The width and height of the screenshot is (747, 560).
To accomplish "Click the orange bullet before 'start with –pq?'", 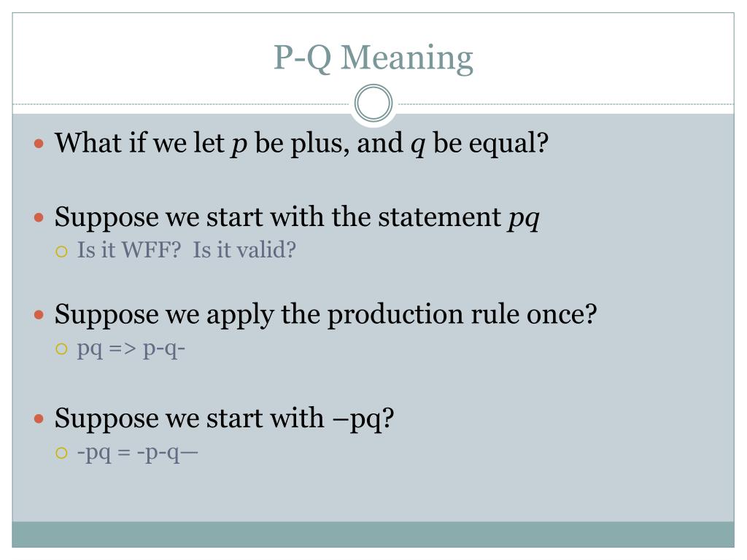I will 39,419.
